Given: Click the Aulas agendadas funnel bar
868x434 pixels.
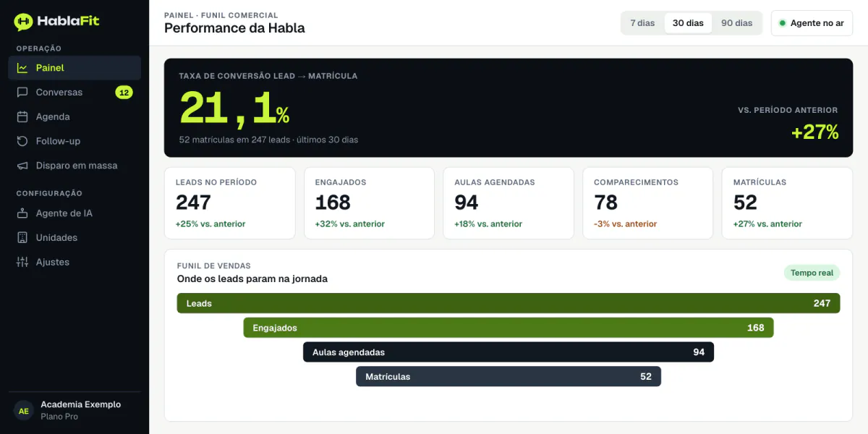Looking at the screenshot, I should pos(509,352).
